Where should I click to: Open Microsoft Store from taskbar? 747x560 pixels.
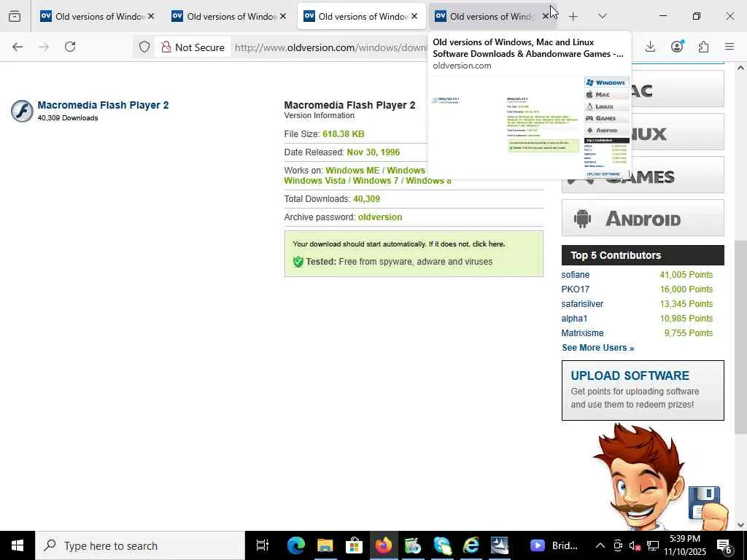(354, 545)
